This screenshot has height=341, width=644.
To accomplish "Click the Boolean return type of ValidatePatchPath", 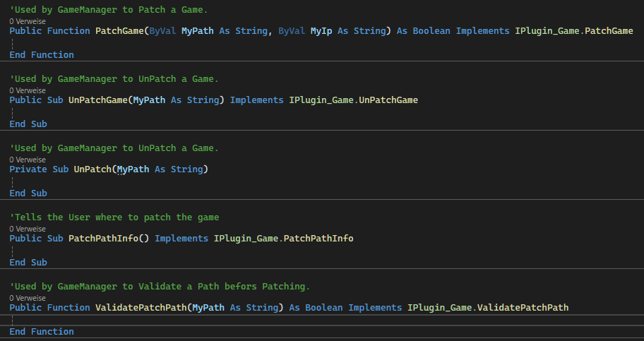I will [323, 307].
